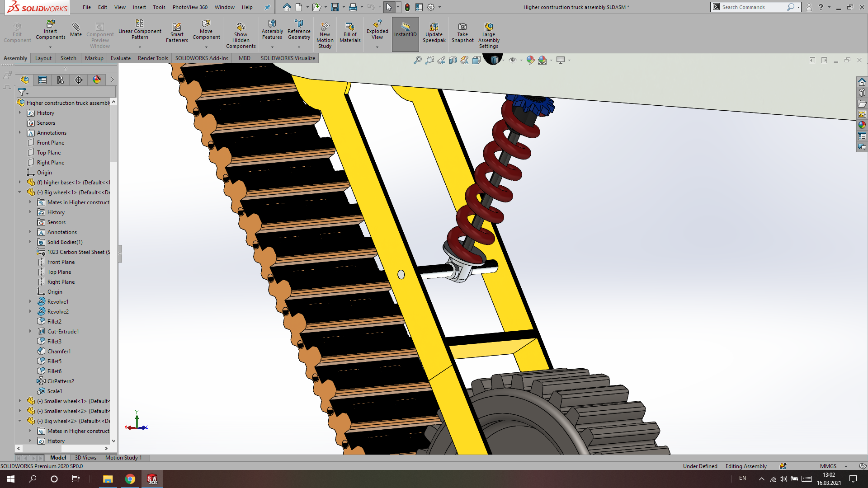
Task: Expand Exploded View dropdown arrow
Action: [377, 47]
